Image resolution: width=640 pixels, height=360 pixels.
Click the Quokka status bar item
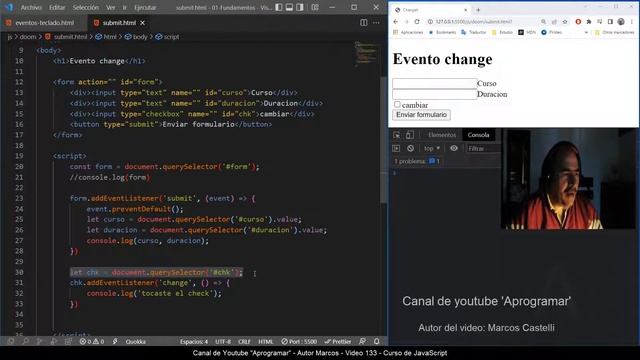pos(136,342)
